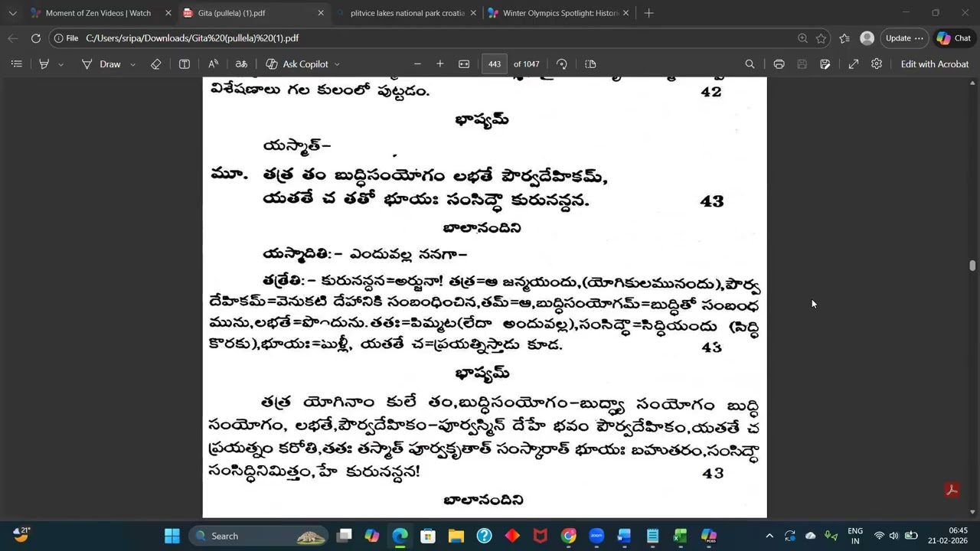Open Microsoft Store from taskbar
This screenshot has height=551, width=980.
428,536
